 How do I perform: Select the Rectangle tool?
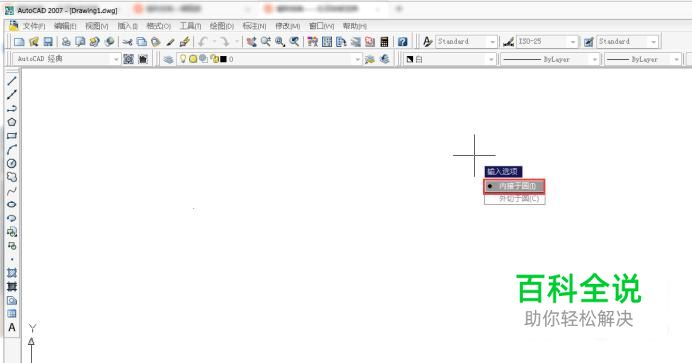click(x=12, y=136)
